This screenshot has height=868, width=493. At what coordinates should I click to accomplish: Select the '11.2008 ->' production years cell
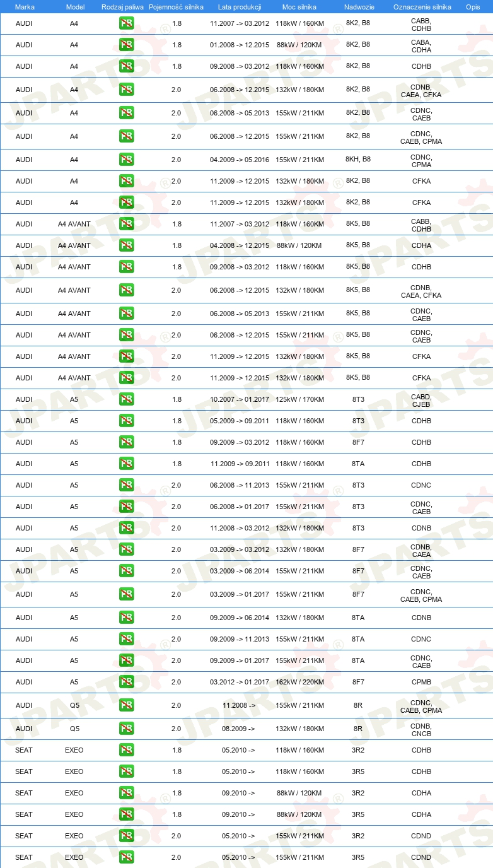(239, 705)
